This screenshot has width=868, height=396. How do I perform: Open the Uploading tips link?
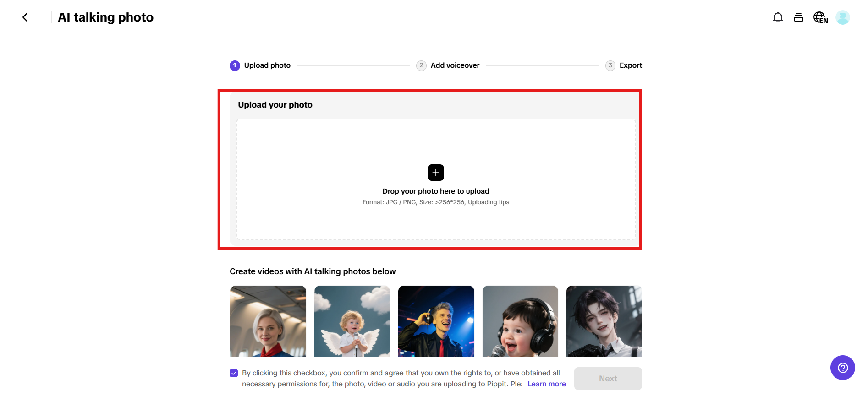488,202
